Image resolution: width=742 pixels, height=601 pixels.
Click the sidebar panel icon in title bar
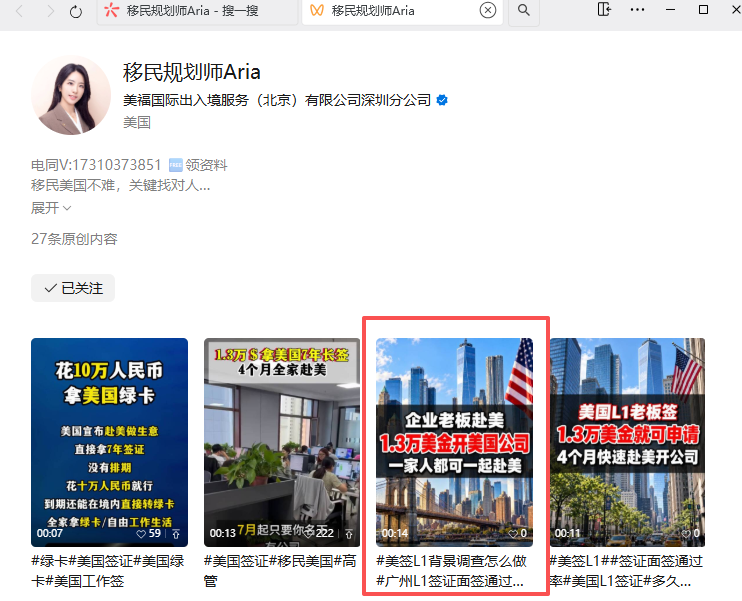[x=604, y=9]
